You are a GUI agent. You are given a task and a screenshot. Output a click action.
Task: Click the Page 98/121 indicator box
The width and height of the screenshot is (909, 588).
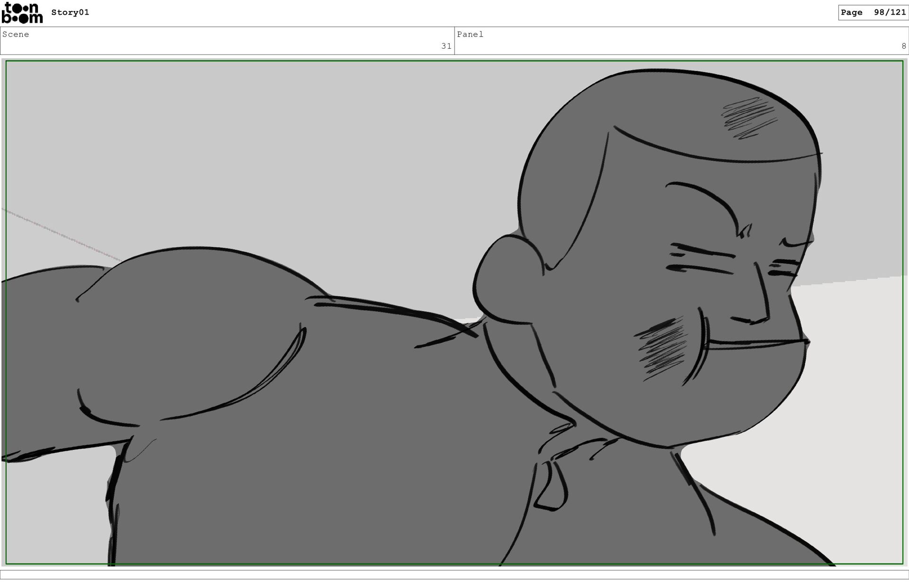[x=873, y=12]
